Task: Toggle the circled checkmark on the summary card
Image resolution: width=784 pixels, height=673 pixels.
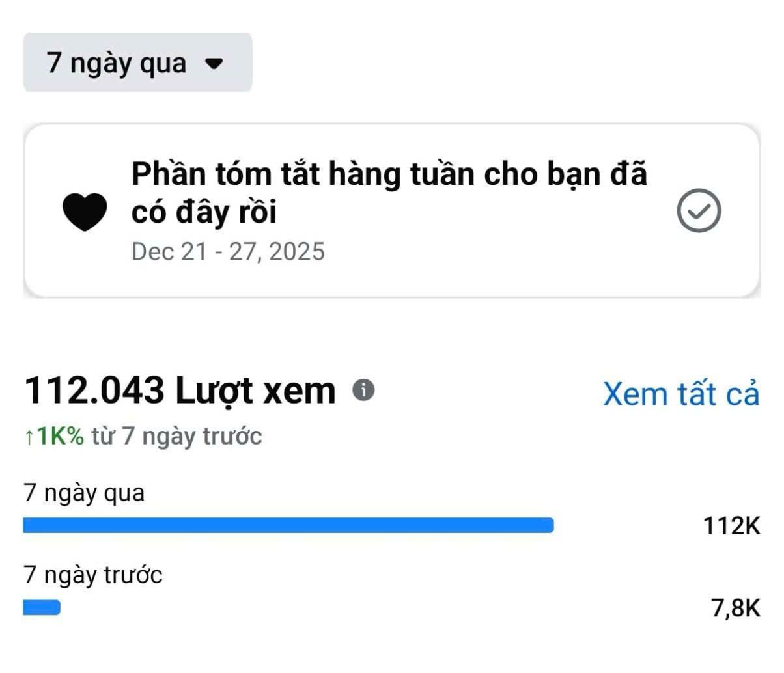Action: click(x=699, y=211)
